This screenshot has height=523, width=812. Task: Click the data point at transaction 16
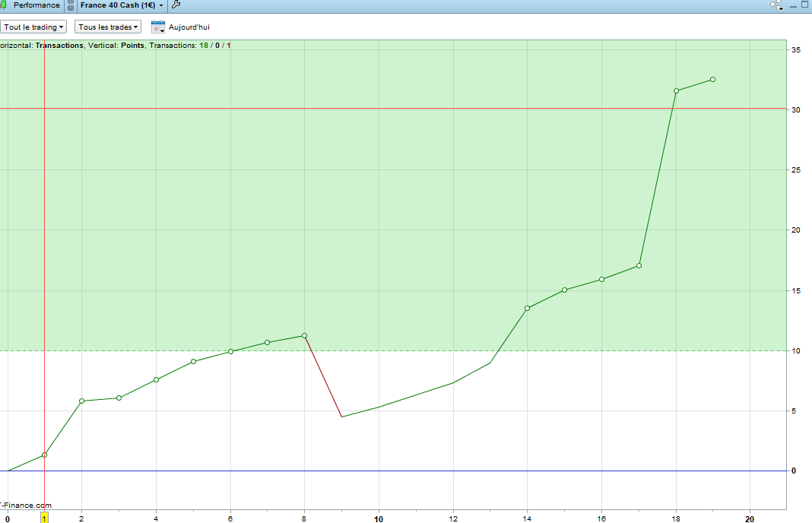(601, 280)
